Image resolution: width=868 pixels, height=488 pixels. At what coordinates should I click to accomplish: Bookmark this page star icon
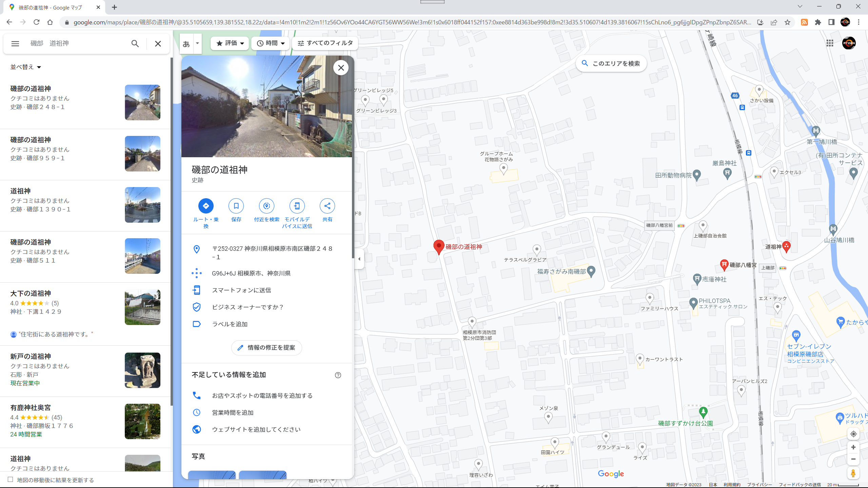[x=787, y=22]
